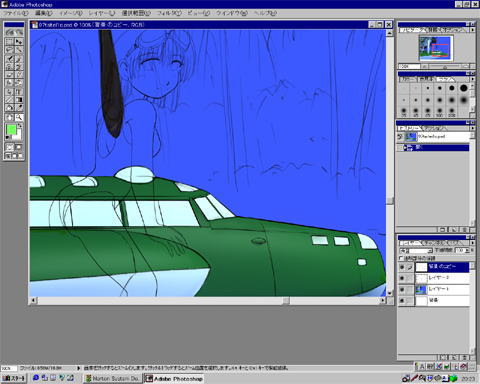The width and height of the screenshot is (480, 384).
Task: Select the Move tool
Action: [x=19, y=42]
